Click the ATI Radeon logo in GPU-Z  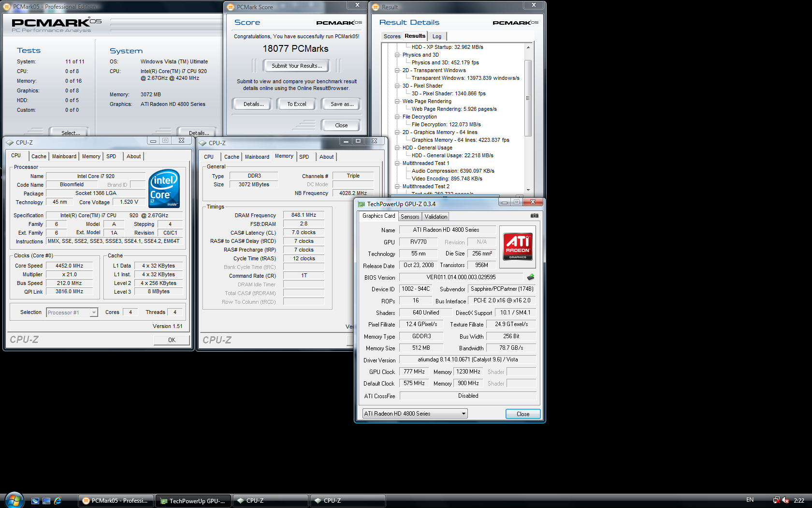pyautogui.click(x=518, y=246)
